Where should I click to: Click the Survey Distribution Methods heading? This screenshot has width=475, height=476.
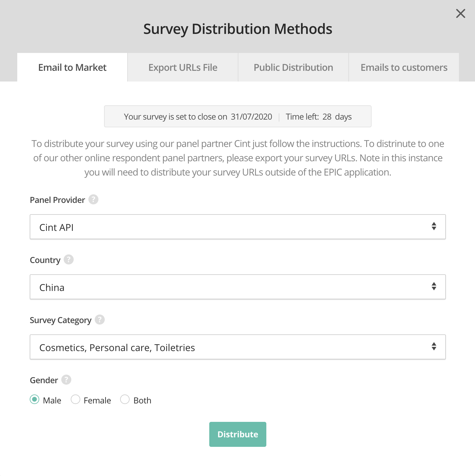point(237,29)
